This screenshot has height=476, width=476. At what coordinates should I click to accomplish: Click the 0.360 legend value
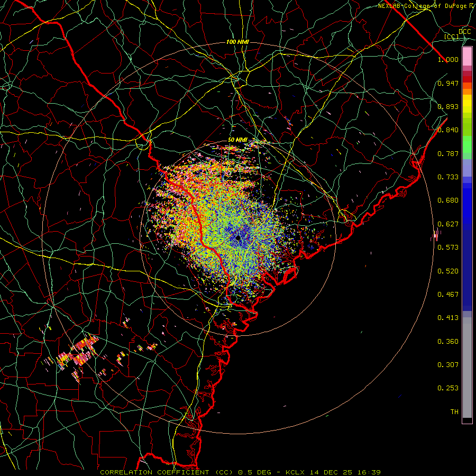pos(448,342)
